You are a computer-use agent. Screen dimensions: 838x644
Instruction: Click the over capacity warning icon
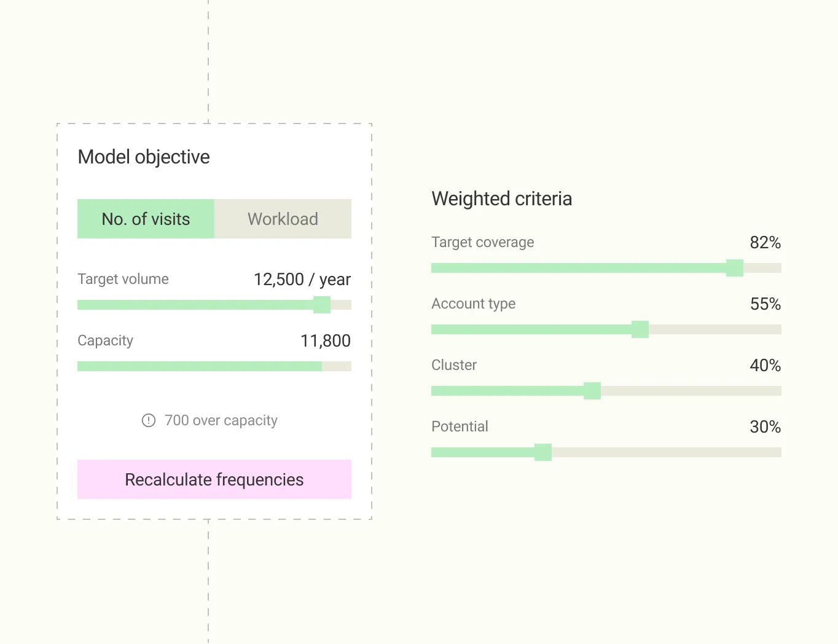click(149, 420)
